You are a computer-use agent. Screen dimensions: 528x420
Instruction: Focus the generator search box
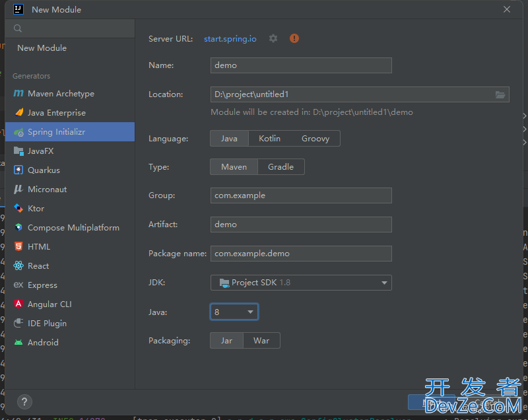pyautogui.click(x=70, y=28)
